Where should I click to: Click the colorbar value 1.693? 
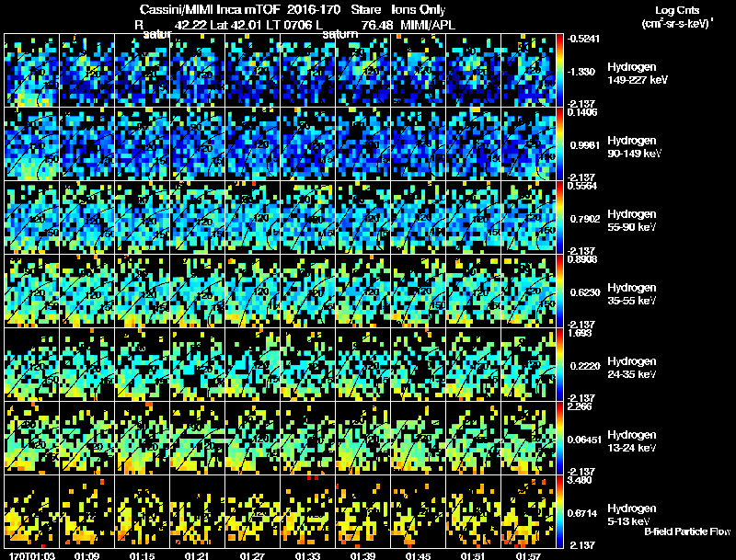point(580,333)
